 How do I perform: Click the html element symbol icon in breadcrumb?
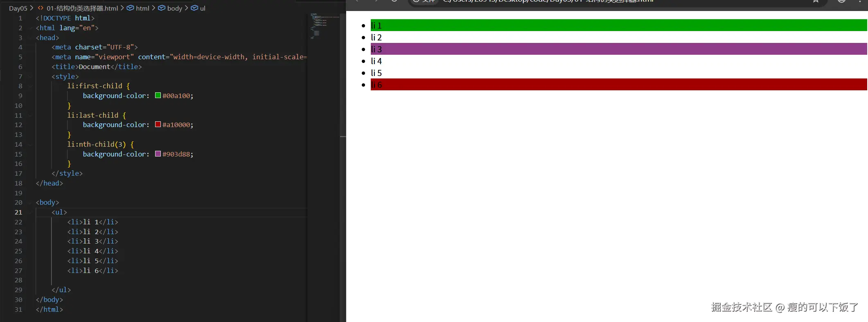coord(130,8)
